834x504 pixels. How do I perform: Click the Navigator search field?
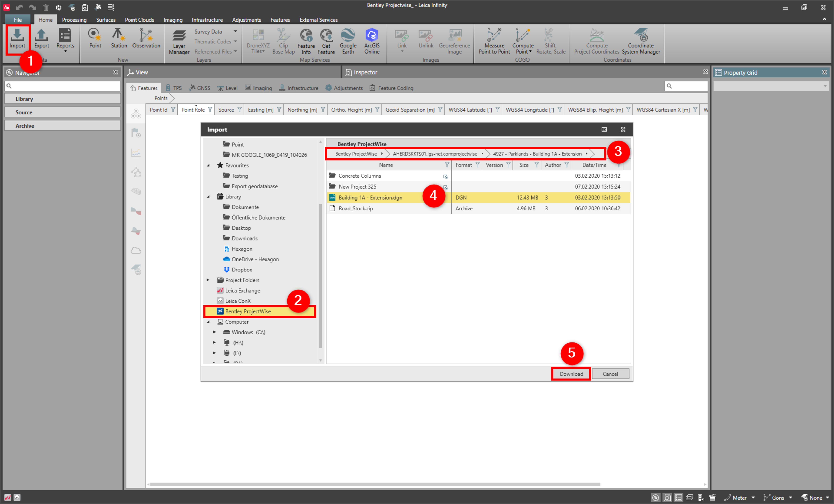62,86
